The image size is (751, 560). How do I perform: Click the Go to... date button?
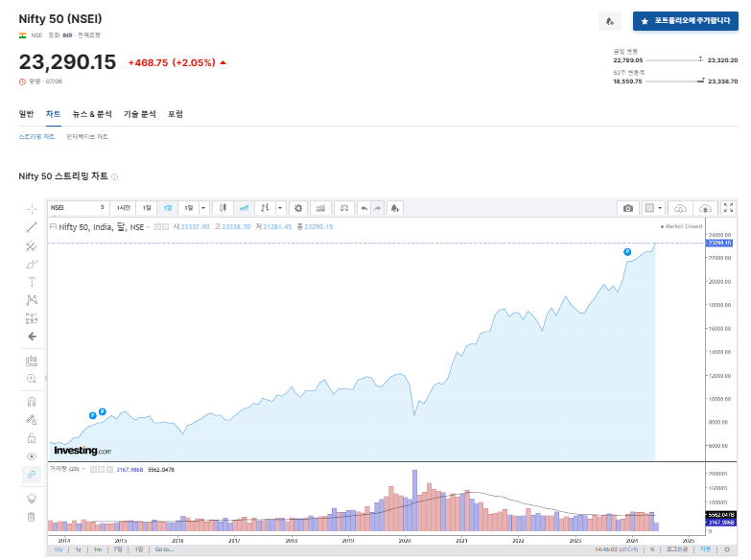pyautogui.click(x=164, y=549)
